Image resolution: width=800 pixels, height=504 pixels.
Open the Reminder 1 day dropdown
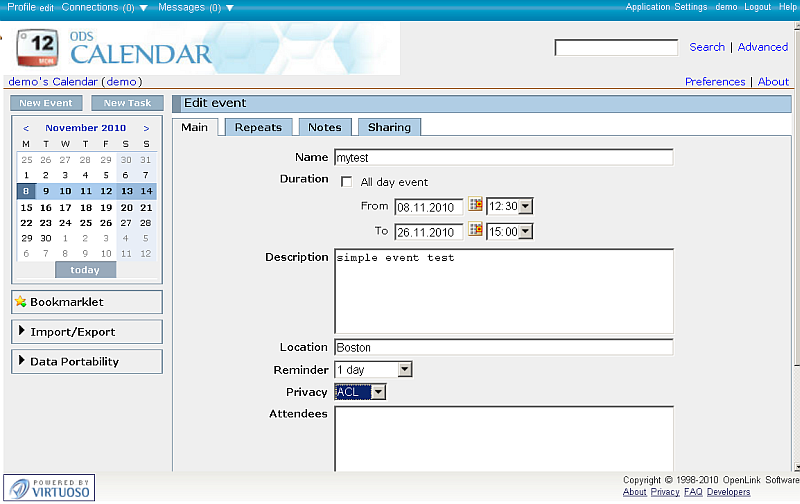coord(373,370)
